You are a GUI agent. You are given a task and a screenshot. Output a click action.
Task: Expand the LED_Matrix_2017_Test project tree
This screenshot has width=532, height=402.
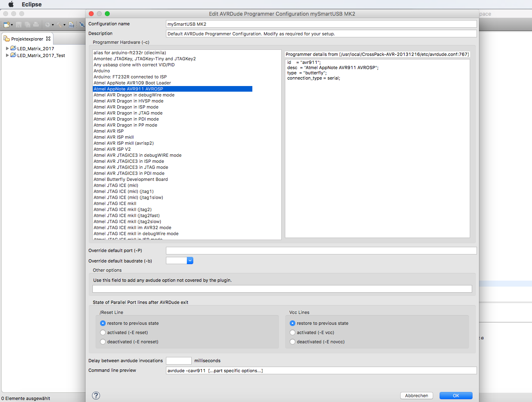(x=7, y=55)
